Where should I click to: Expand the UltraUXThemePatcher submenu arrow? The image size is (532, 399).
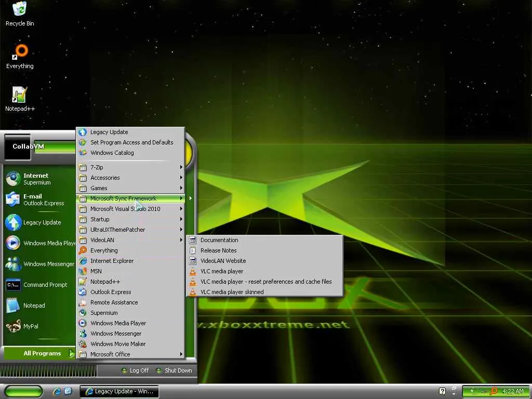181,230
